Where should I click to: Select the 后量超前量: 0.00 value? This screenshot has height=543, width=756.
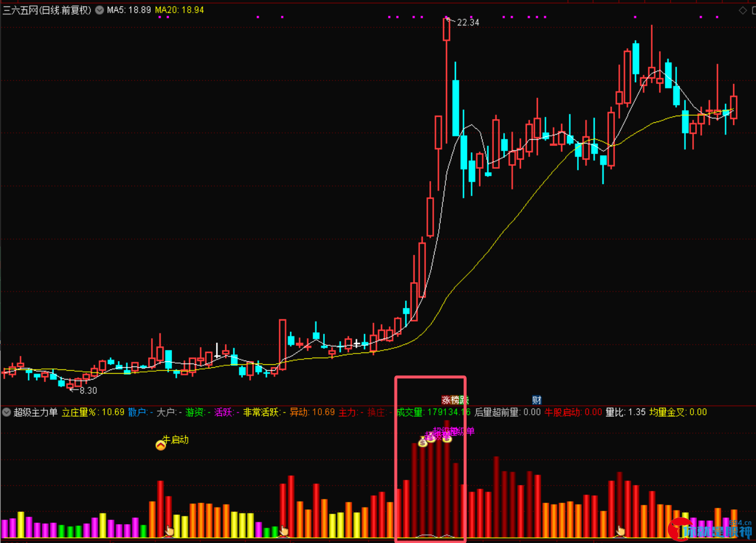[508, 412]
